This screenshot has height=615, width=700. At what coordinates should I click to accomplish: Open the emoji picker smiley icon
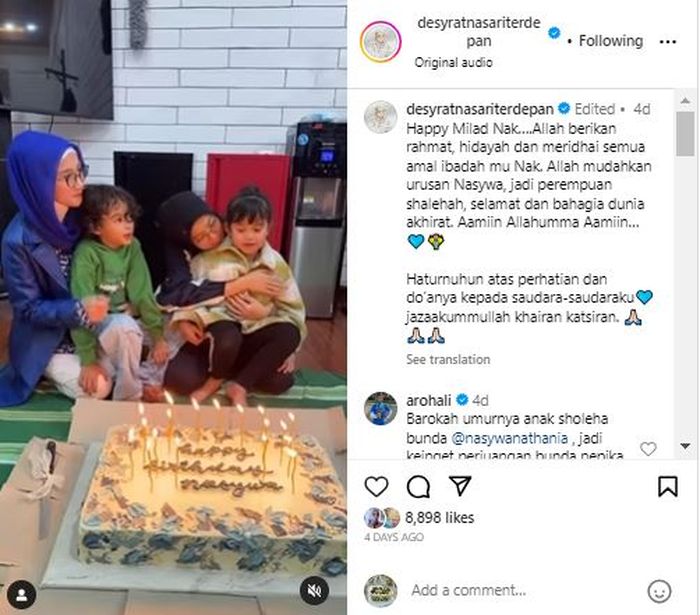point(659,591)
